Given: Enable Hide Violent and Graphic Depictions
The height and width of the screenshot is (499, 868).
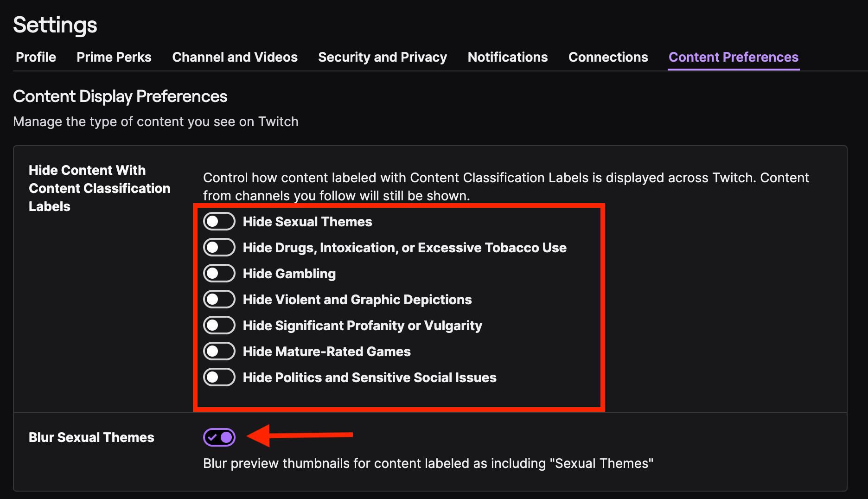Looking at the screenshot, I should tap(219, 300).
